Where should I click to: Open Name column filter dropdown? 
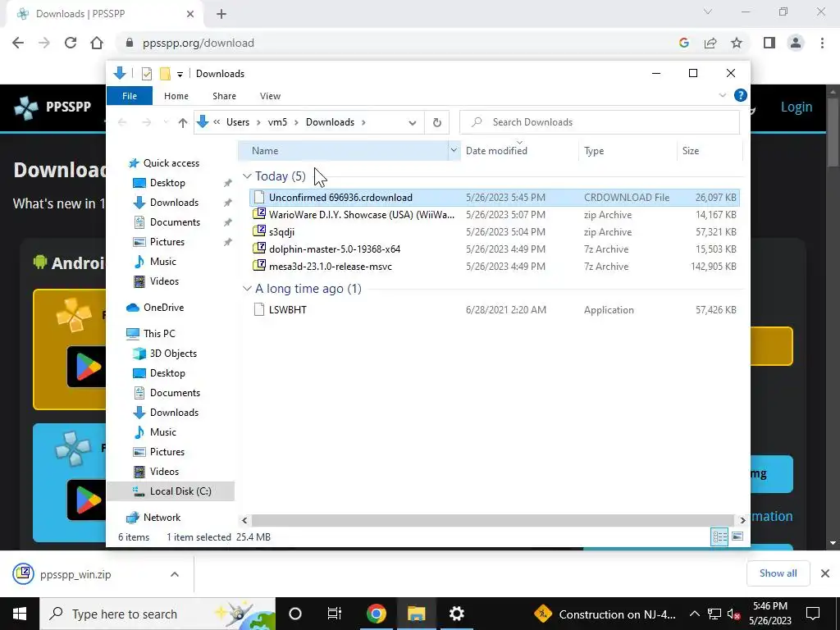(454, 151)
